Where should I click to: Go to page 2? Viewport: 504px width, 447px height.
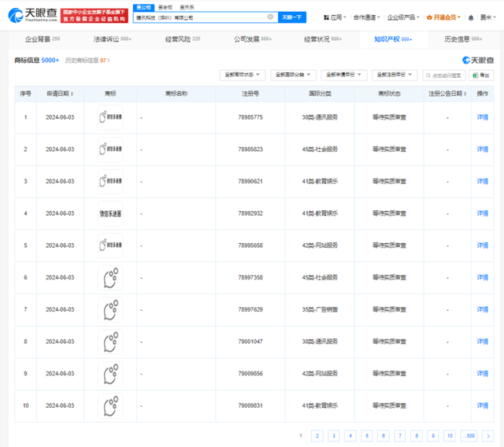(317, 436)
